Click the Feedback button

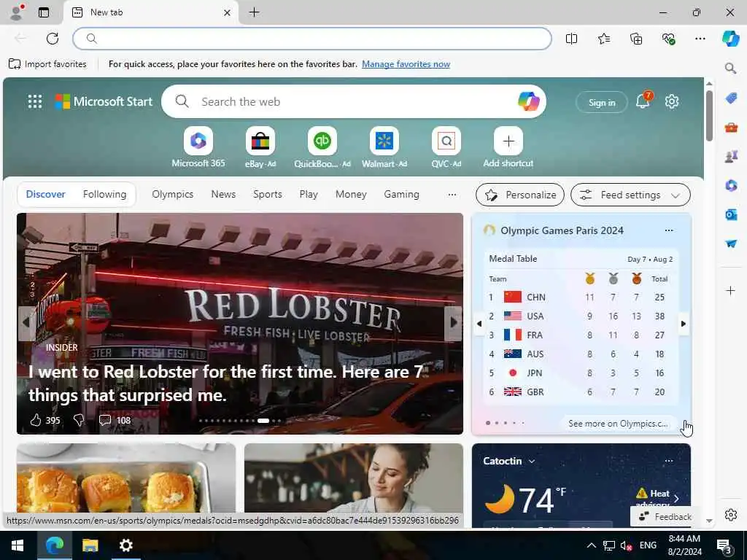[665, 517]
